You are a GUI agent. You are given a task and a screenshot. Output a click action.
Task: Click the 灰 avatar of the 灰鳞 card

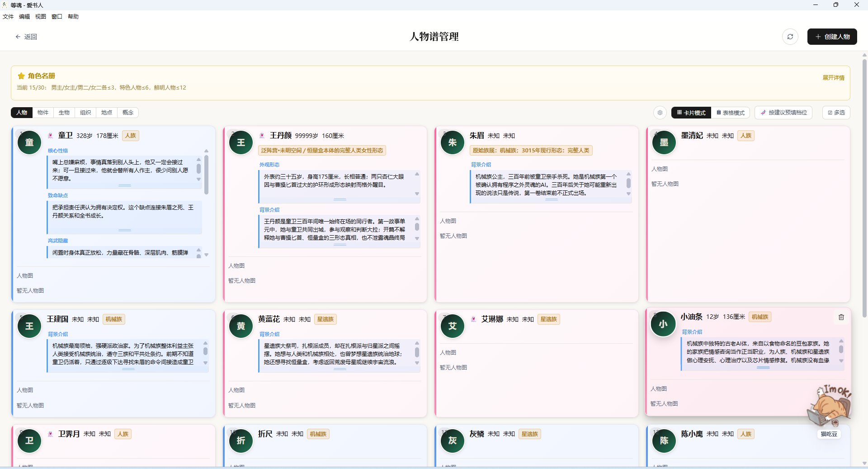[453, 441]
